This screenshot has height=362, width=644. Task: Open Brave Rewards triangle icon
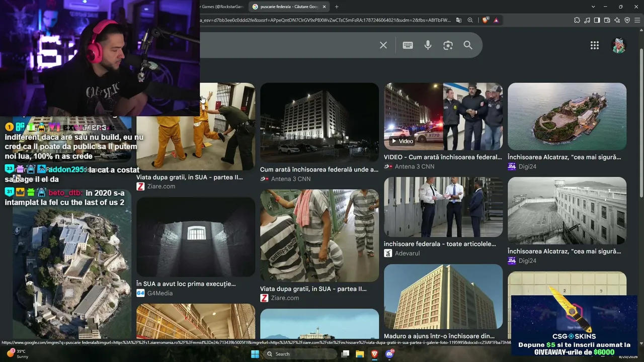[496, 20]
